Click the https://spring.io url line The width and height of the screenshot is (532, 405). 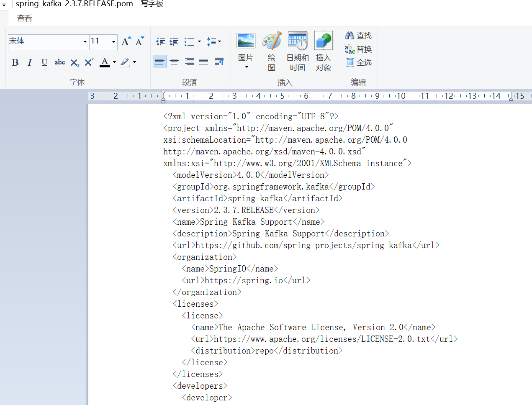(246, 280)
